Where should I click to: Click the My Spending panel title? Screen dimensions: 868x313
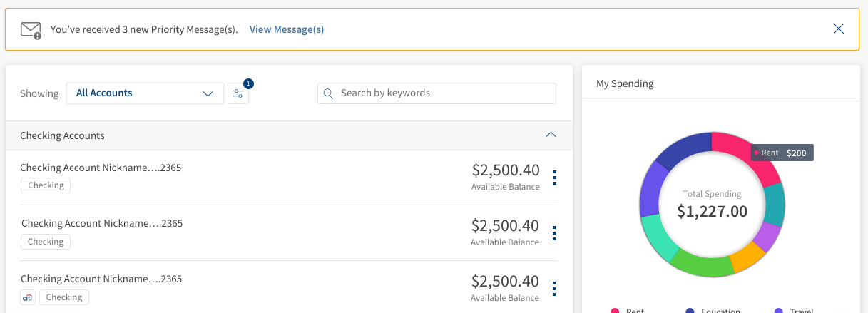tap(625, 83)
